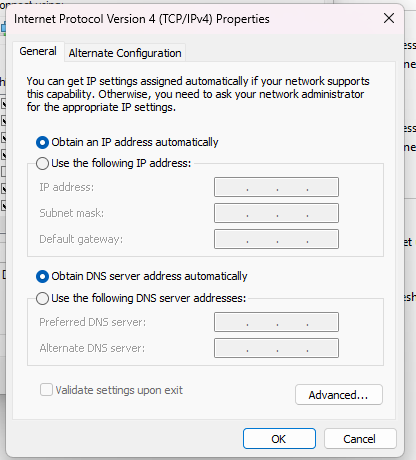Toggle Validate settings upon exit checkbox
Screen dimensions: 416x460
tap(46, 390)
